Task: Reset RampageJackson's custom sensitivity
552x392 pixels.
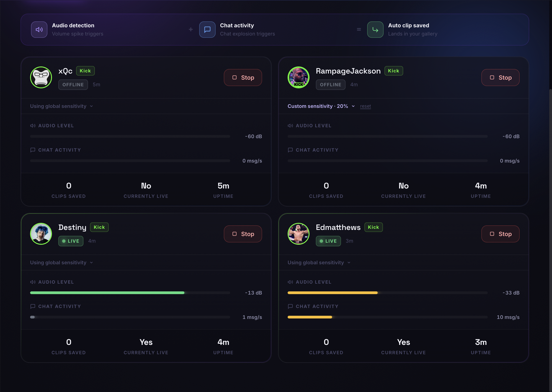Action: (x=365, y=106)
